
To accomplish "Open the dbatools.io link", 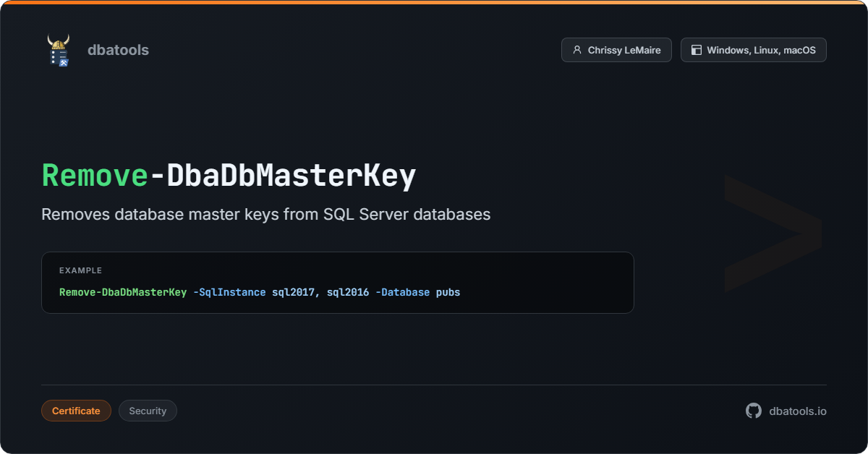I will (798, 411).
